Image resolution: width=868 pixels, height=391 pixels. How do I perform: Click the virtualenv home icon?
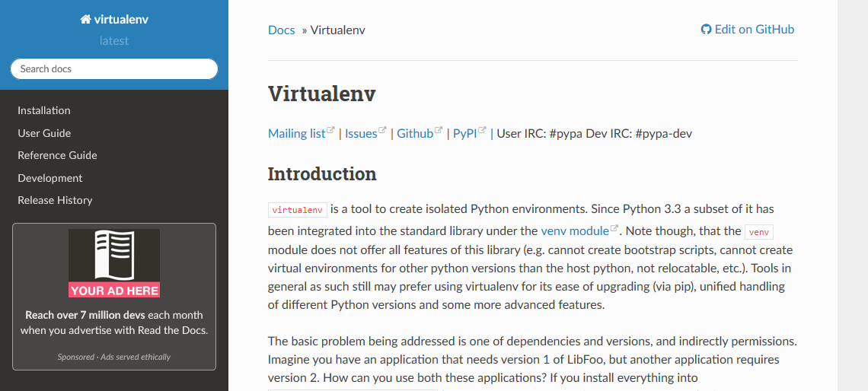[85, 20]
